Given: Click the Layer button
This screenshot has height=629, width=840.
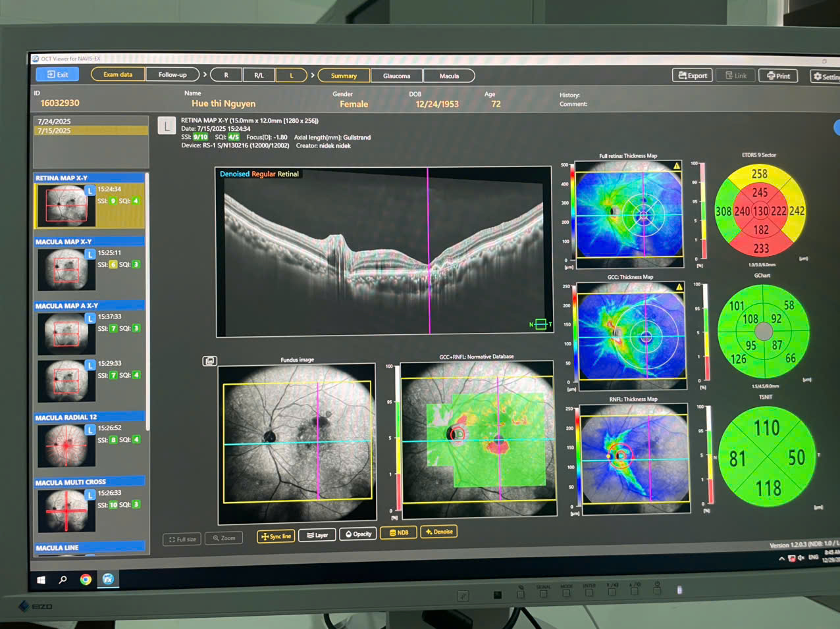Looking at the screenshot, I should click(x=317, y=535).
